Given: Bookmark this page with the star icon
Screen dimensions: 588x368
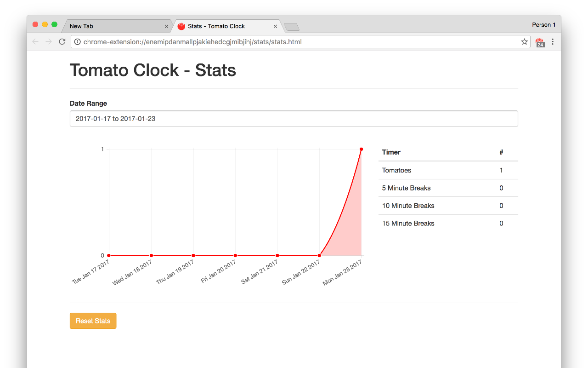Looking at the screenshot, I should coord(525,42).
